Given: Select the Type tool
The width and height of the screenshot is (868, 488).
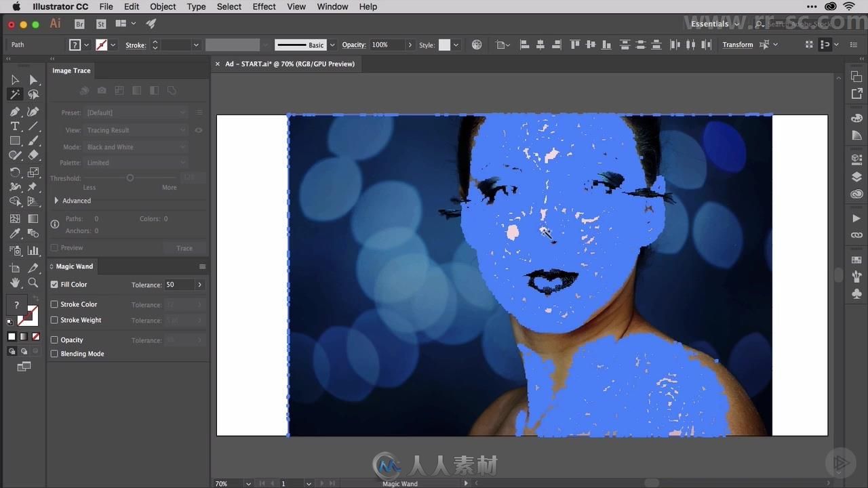Looking at the screenshot, I should click(15, 127).
